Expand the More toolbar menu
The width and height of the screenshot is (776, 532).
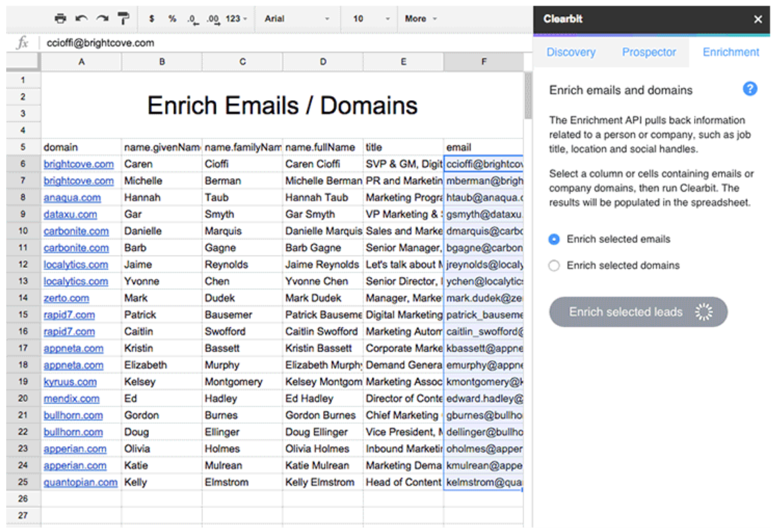coord(421,19)
